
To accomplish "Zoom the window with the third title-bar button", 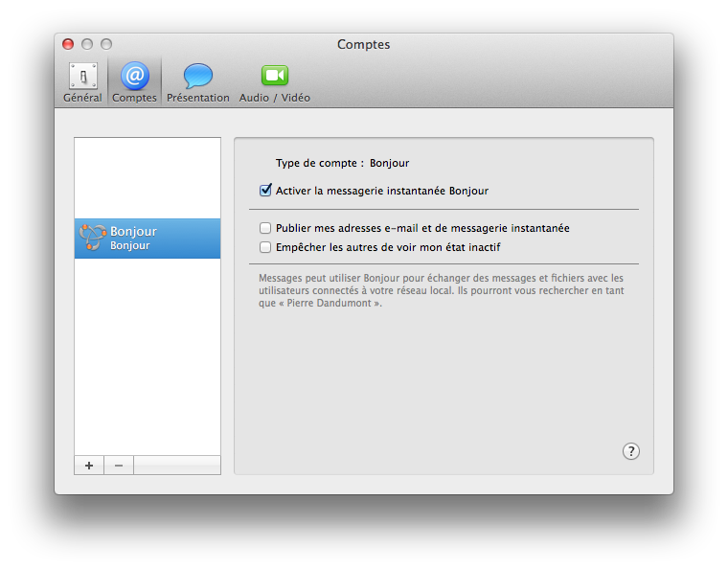I will pyautogui.click(x=106, y=44).
